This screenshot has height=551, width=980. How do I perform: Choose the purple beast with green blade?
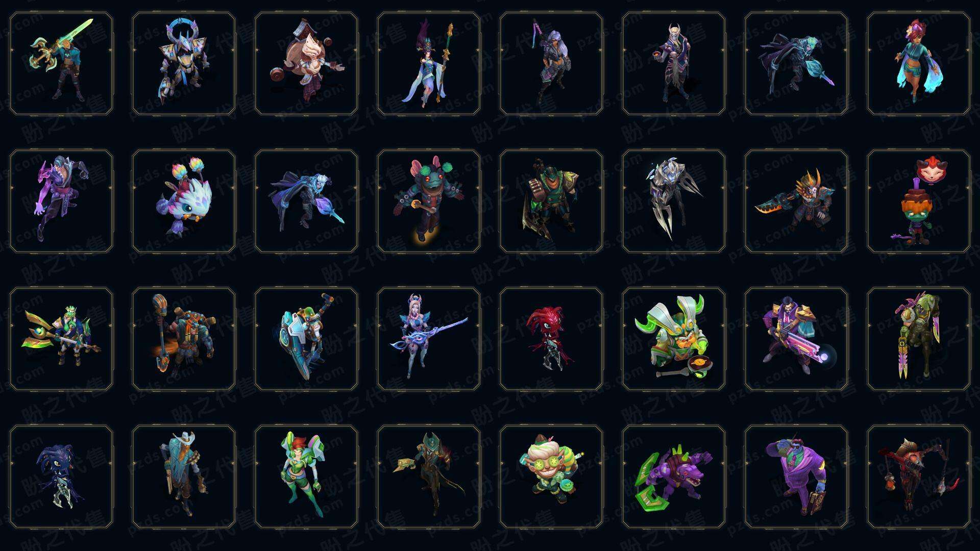(674, 477)
